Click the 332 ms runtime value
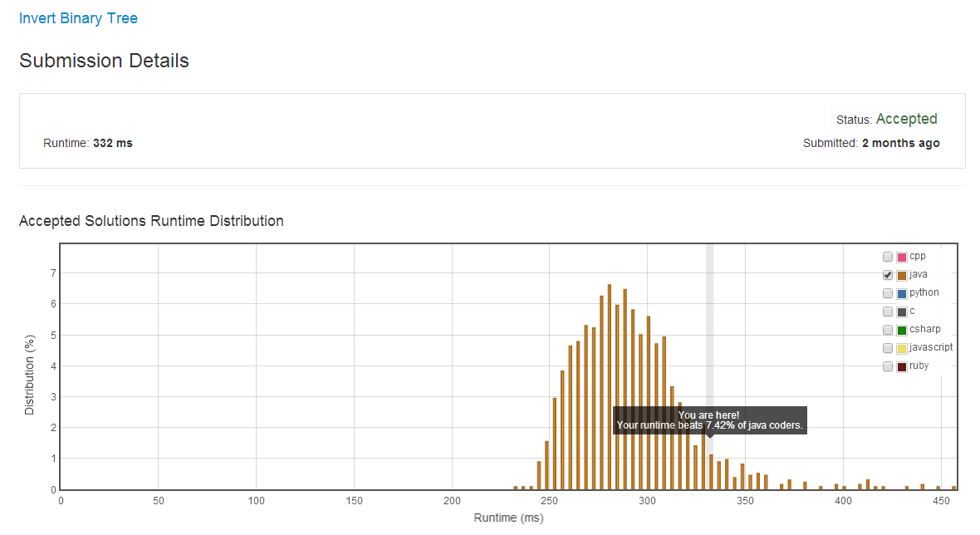 [x=112, y=143]
